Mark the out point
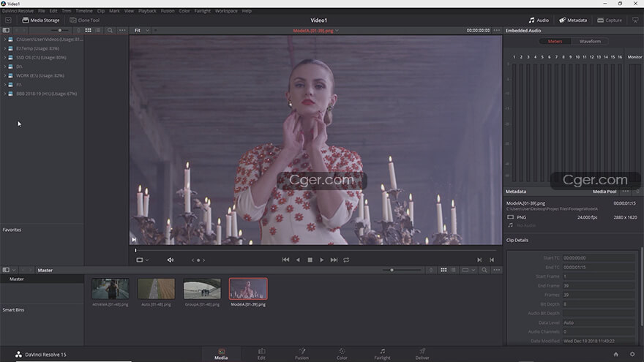 [492, 260]
